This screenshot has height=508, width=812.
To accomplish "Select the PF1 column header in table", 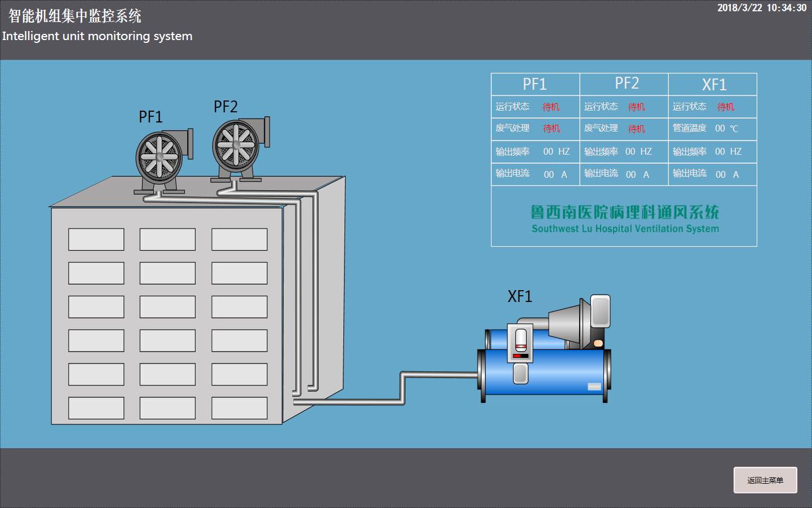I will coord(535,85).
